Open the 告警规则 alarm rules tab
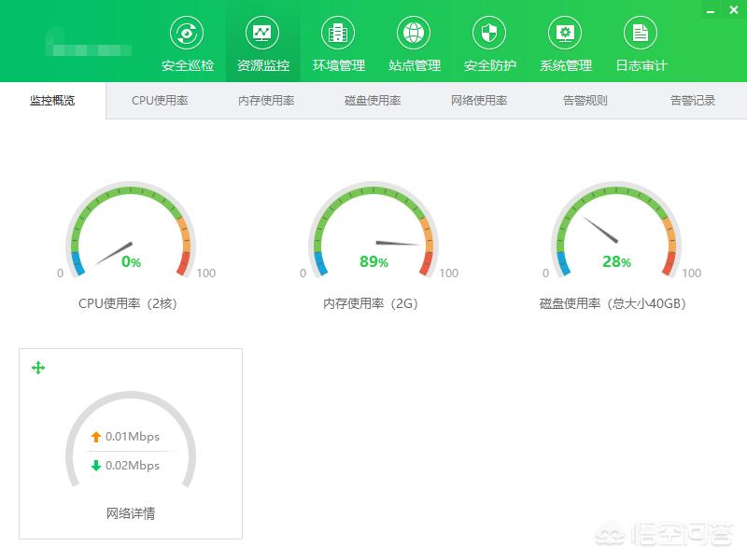 585,101
